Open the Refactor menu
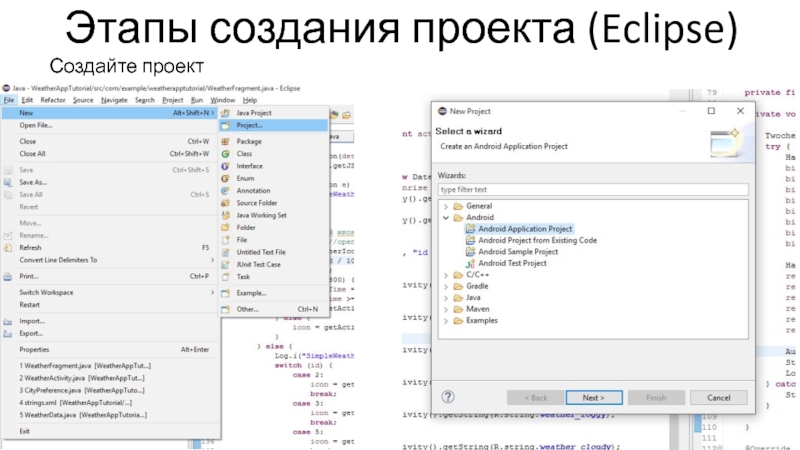The image size is (800, 450). [53, 100]
